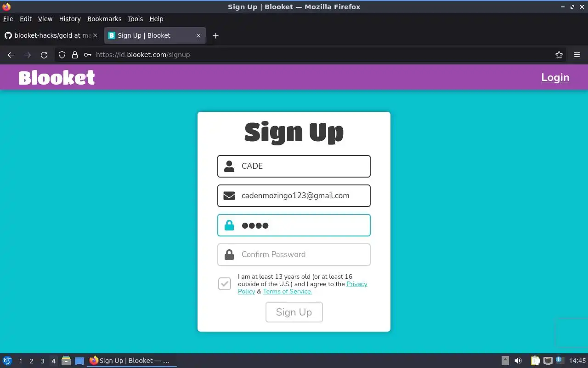Viewport: 588px width, 368px height.
Task: Click the Blooket logo in header
Action: point(57,78)
